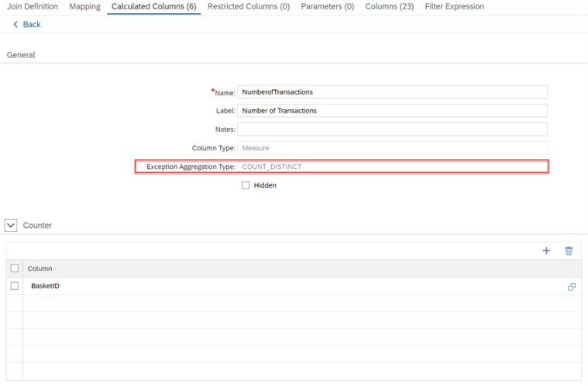Screen dimensions: 588x386
Task: Click the plus icon to add counter column
Action: coord(546,251)
